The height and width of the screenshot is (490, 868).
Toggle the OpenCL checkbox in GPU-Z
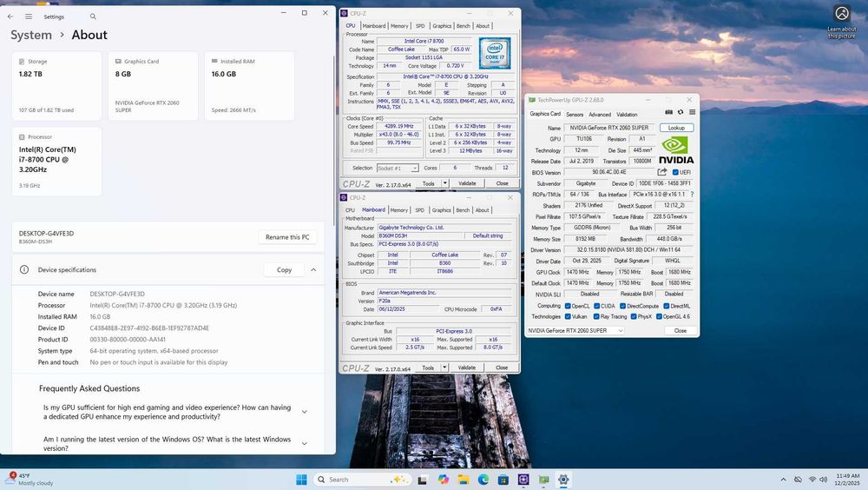[568, 306]
